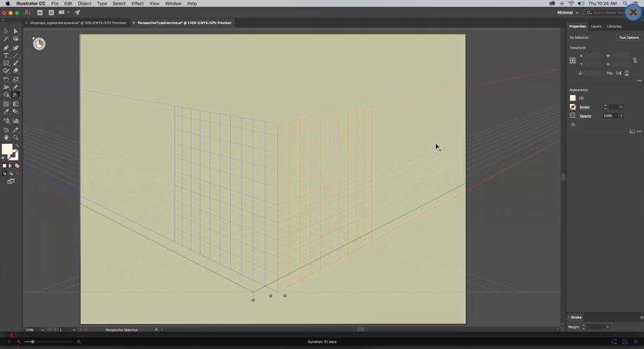The image size is (644, 349).
Task: Click the Flip Horizontally icon
Action: click(x=618, y=73)
